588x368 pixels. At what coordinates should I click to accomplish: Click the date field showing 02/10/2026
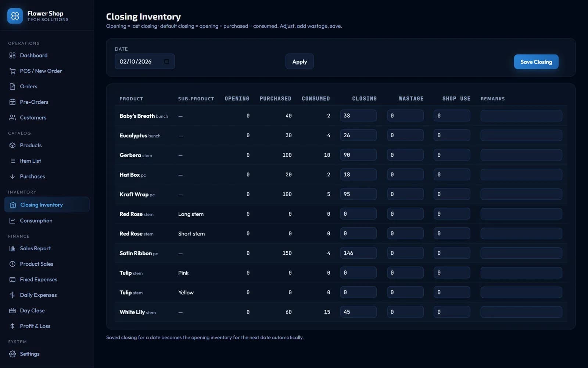[144, 61]
